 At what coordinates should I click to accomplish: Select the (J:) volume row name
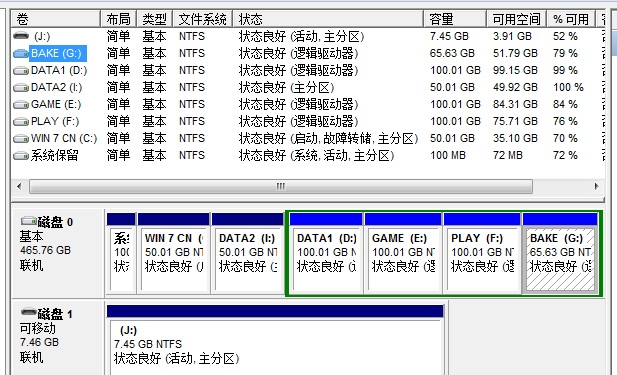click(42, 36)
